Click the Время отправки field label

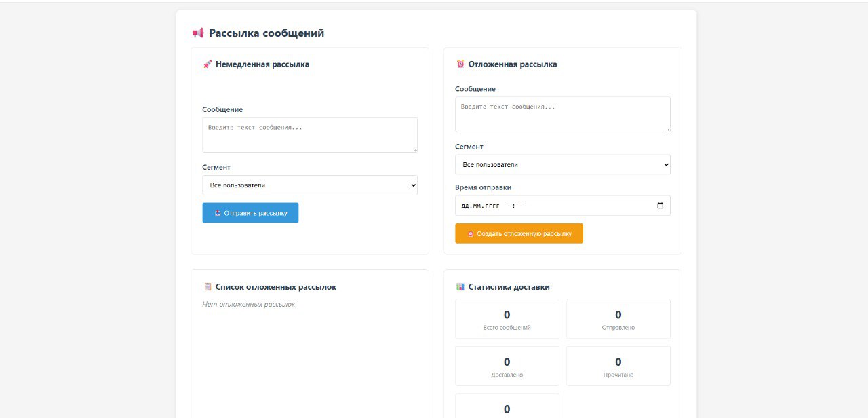click(x=483, y=187)
